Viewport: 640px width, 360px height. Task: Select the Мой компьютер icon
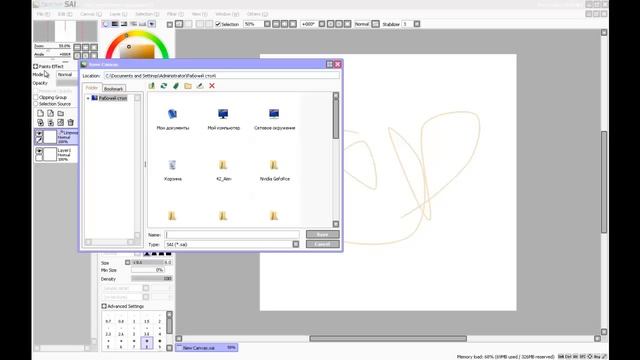[223, 119]
